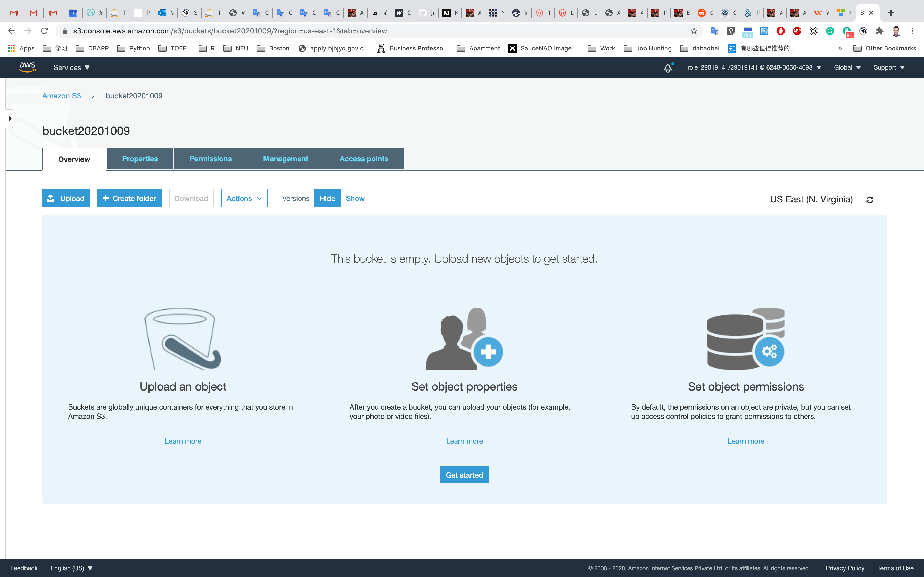Viewport: 924px width, 577px height.
Task: Expand the left sidebar panel arrow
Action: [x=10, y=118]
